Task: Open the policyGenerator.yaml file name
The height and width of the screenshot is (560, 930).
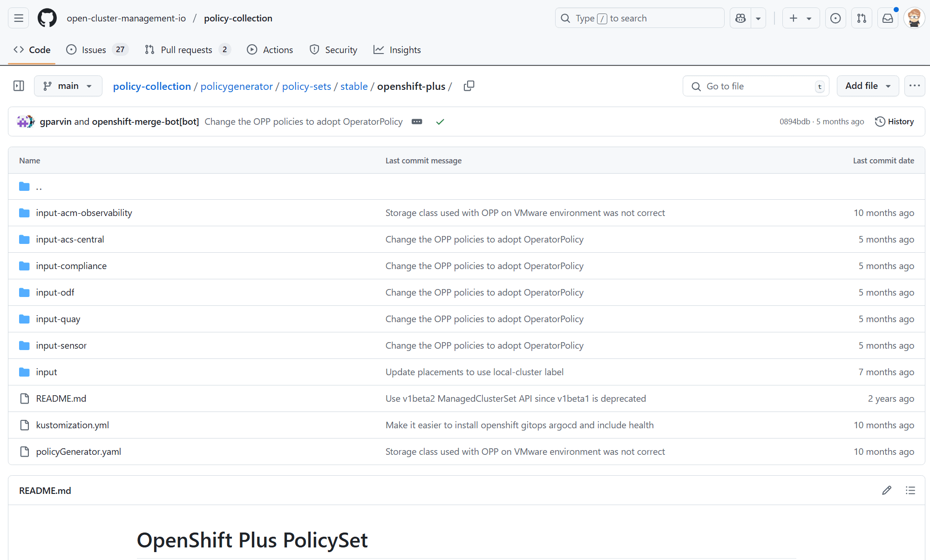Action: tap(78, 452)
